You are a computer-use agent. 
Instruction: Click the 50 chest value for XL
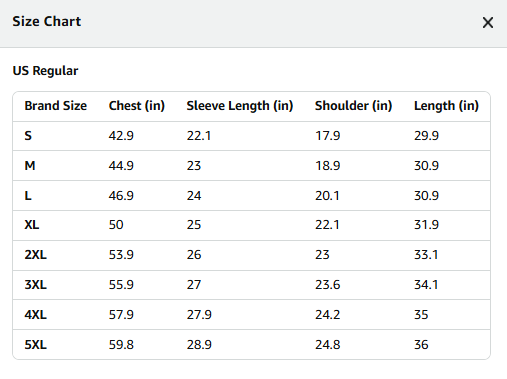[x=116, y=225]
